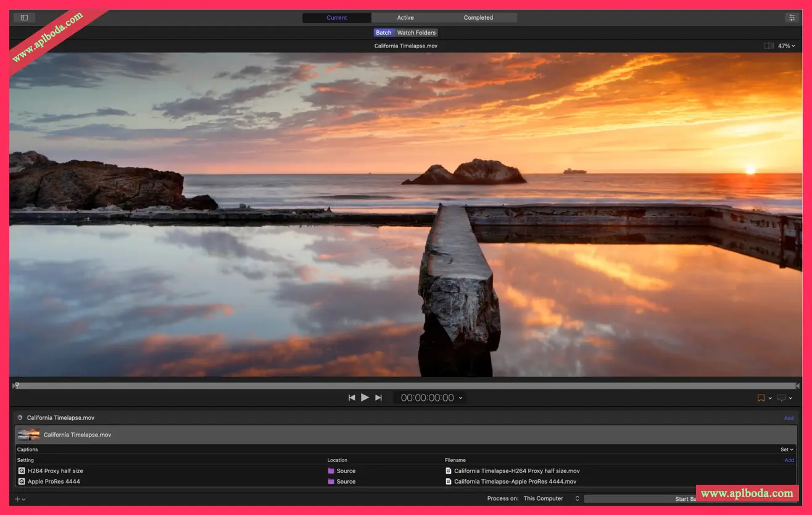This screenshot has width=812, height=515.
Task: Click the H264 Proxy half size setting icon
Action: (22, 471)
